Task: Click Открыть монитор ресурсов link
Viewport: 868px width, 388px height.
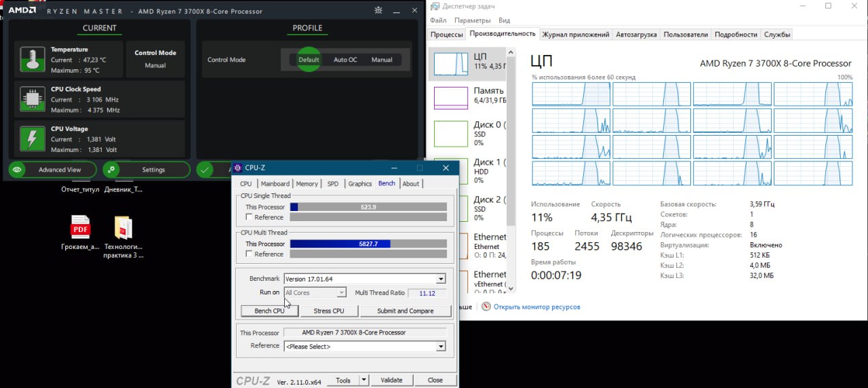Action: point(536,307)
